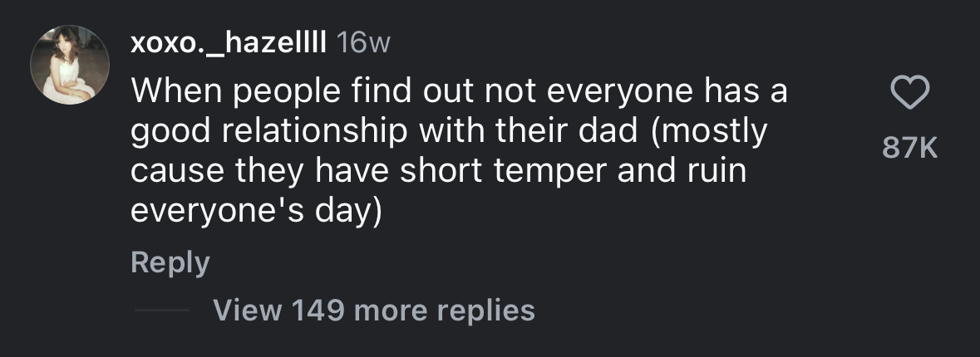Show the 149 hidden replies
980x357 pixels.
click(373, 310)
